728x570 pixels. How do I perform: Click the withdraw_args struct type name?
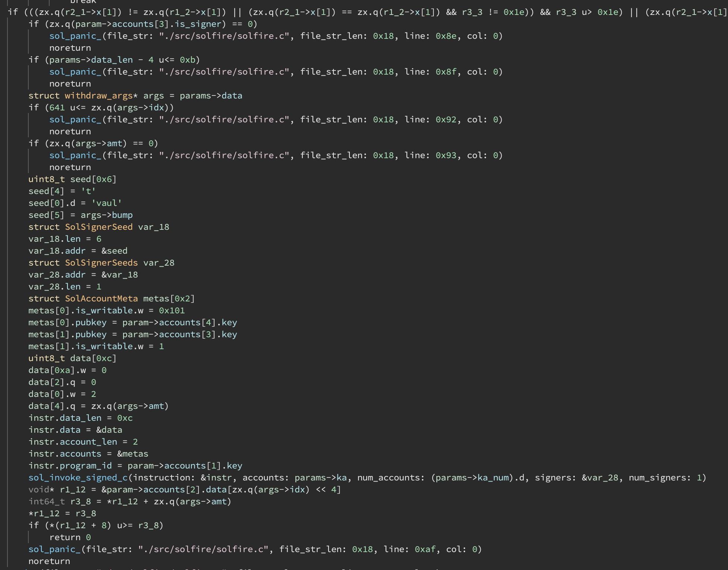coord(98,95)
